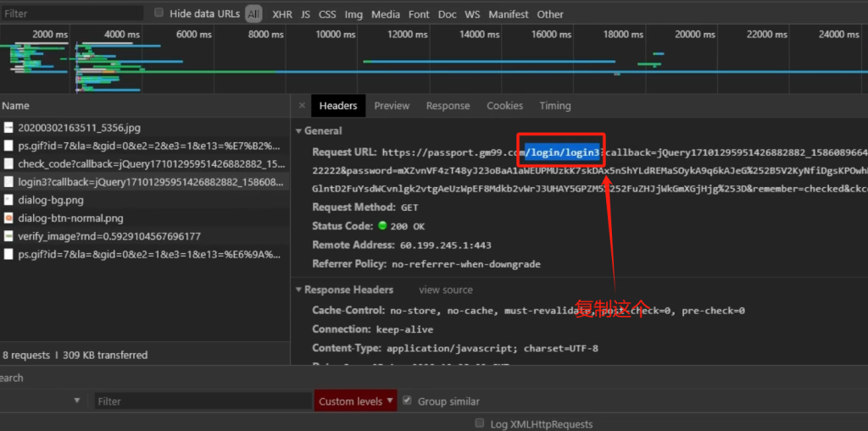Filter requests by WS
This screenshot has width=868, height=431.
click(472, 14)
